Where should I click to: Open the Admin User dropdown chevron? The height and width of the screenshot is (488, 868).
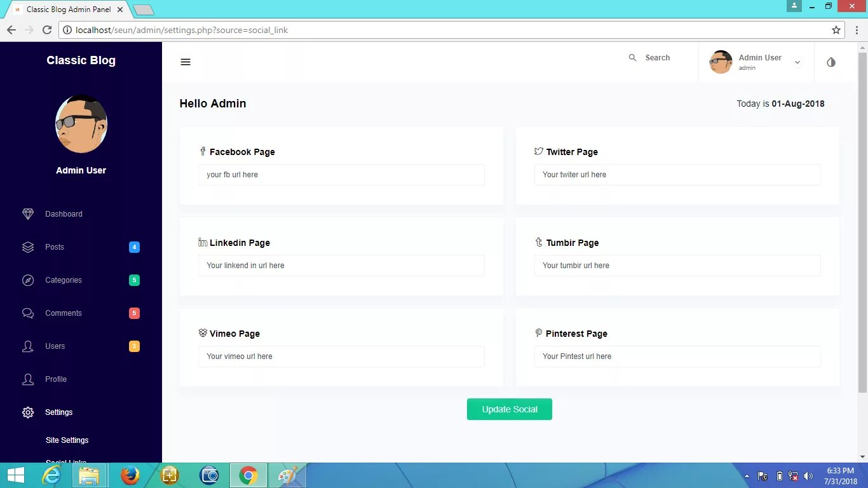click(797, 62)
